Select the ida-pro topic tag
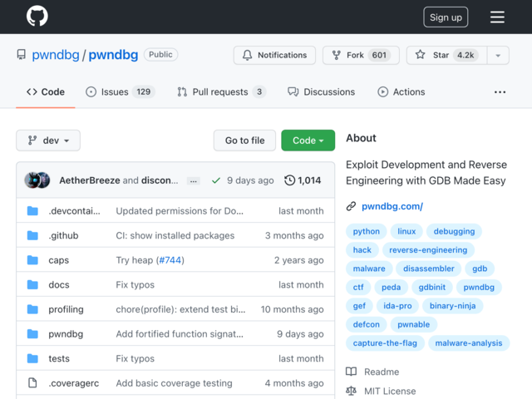 pyautogui.click(x=397, y=306)
